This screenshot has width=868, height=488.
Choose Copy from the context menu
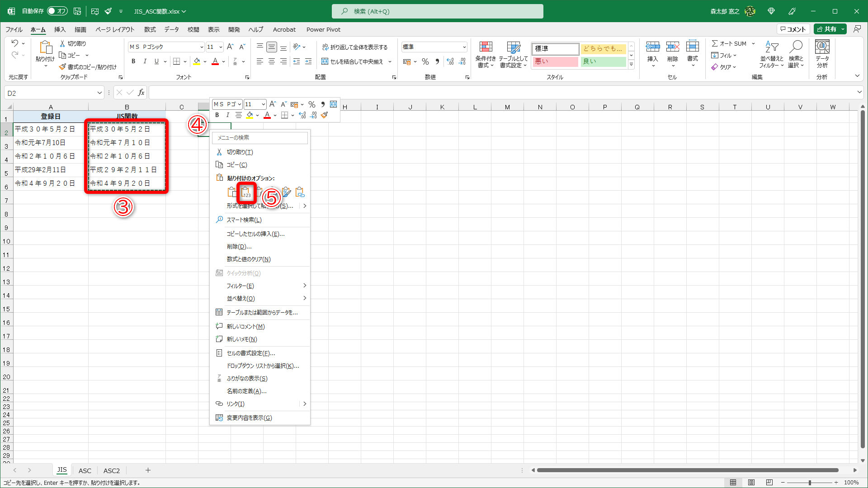(x=237, y=165)
